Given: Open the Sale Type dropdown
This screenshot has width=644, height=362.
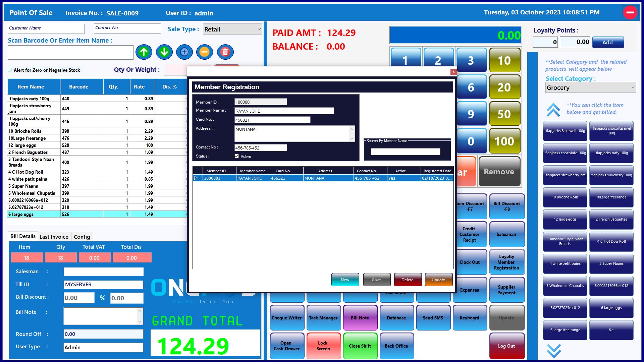Looking at the screenshot, I should 232,29.
